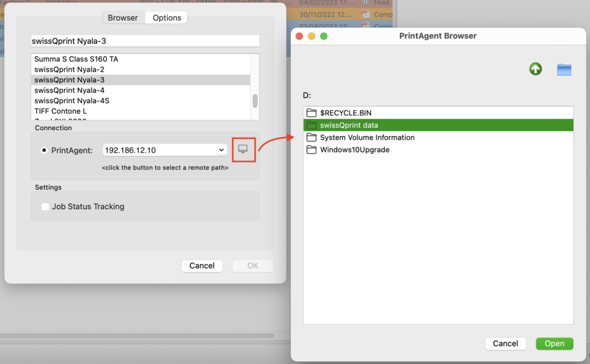Viewport: 590px width, 364px height.
Task: Click the PDF icon in background job list
Action: pyautogui.click(x=365, y=14)
